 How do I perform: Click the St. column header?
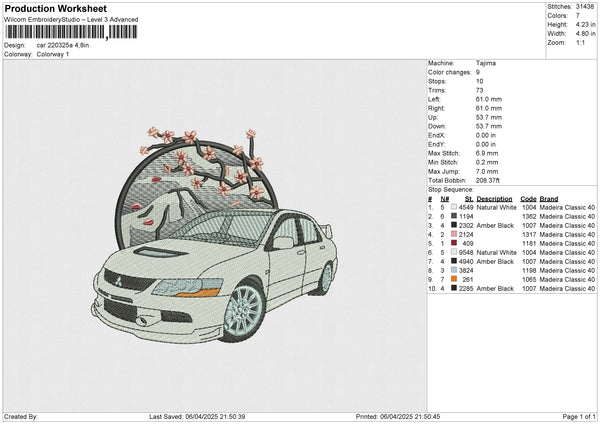coord(469,199)
